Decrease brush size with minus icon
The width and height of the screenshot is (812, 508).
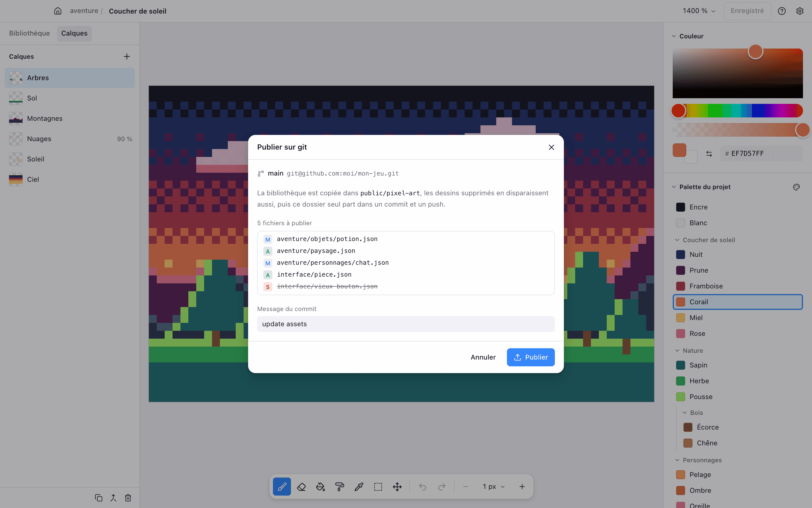466,487
